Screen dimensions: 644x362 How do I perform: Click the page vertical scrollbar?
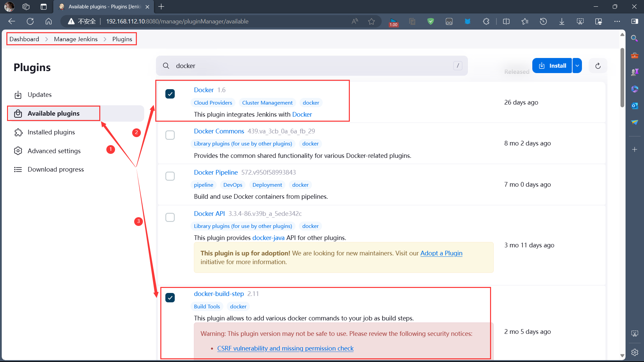coord(622,78)
